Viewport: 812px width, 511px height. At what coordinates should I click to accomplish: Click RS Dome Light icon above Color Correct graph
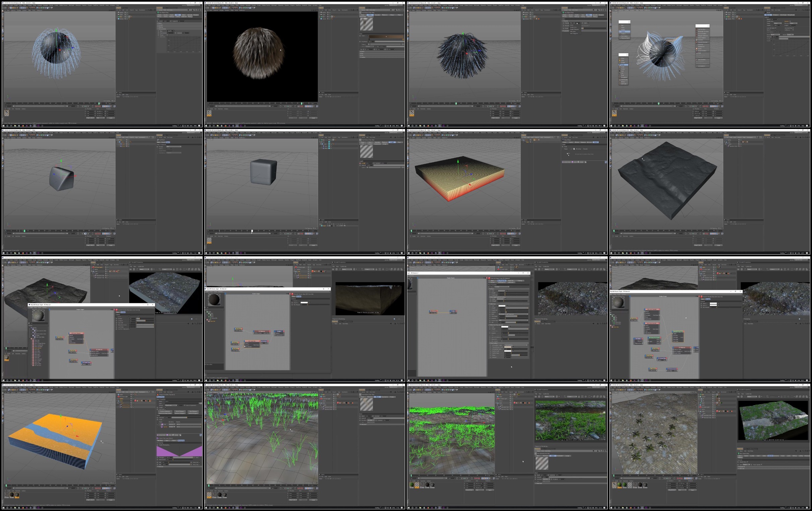coord(93,267)
